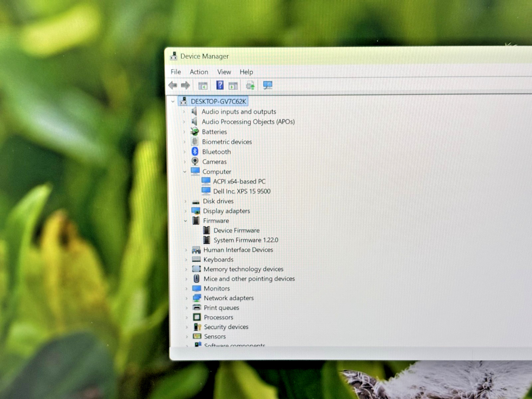Click the Cameras webcam icon
Image resolution: width=532 pixels, height=399 pixels.
195,162
